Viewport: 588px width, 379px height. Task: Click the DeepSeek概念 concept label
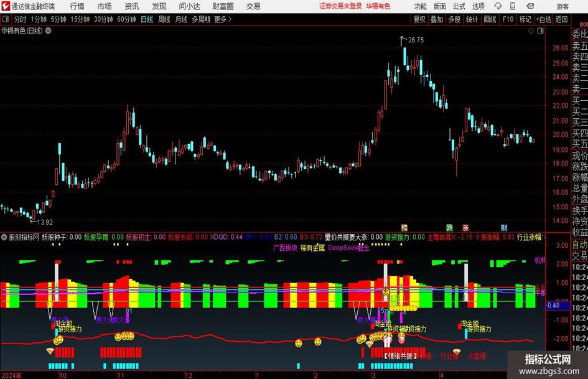click(x=348, y=248)
